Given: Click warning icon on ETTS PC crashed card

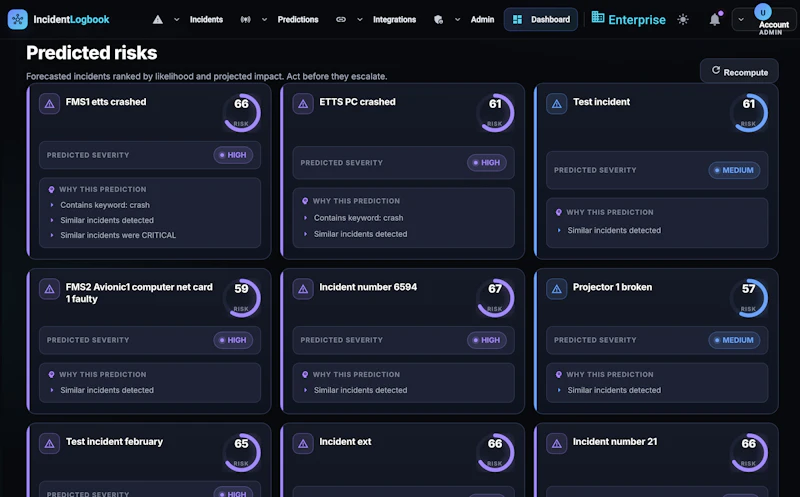Looking at the screenshot, I should 303,104.
